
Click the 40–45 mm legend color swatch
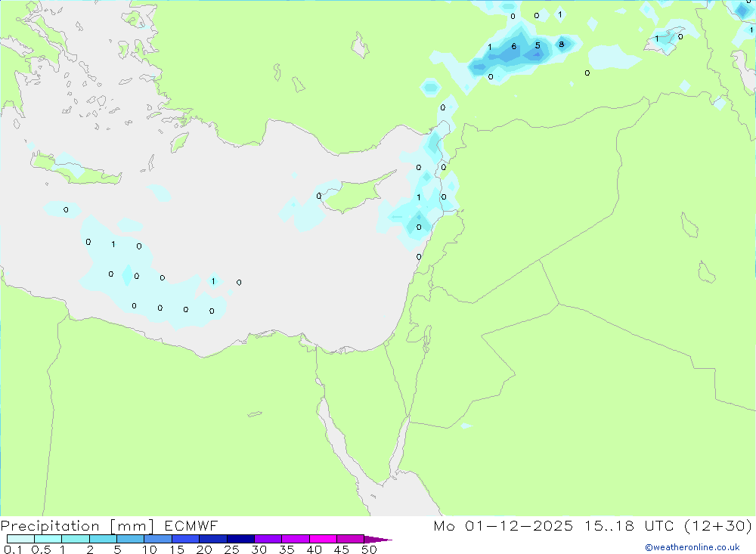tap(323, 539)
